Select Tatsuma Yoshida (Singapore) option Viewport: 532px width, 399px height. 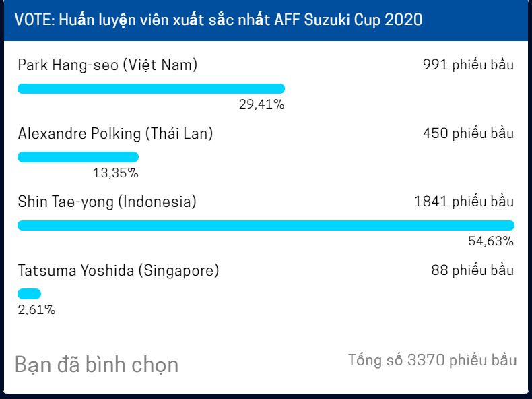[119, 271]
